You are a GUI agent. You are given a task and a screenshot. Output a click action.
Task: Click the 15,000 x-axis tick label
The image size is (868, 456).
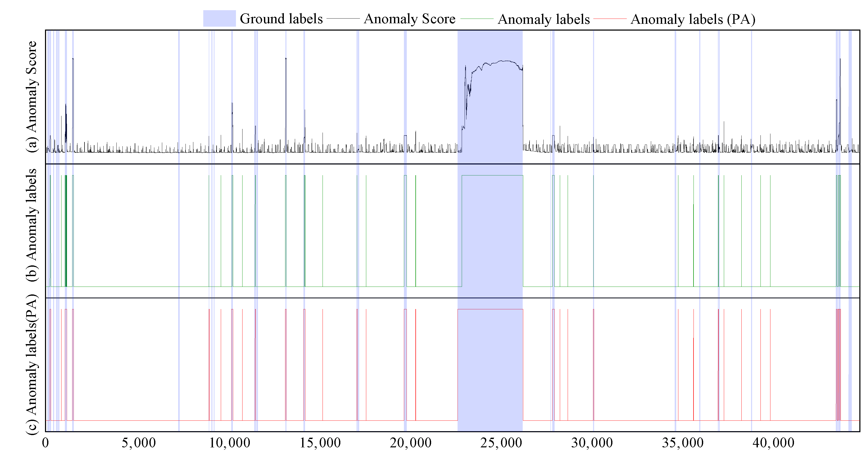320,443
